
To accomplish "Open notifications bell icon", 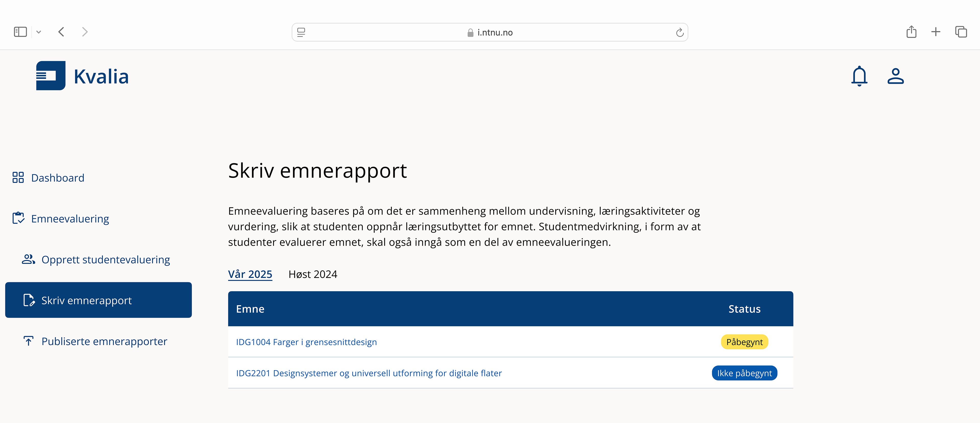I will (x=859, y=76).
